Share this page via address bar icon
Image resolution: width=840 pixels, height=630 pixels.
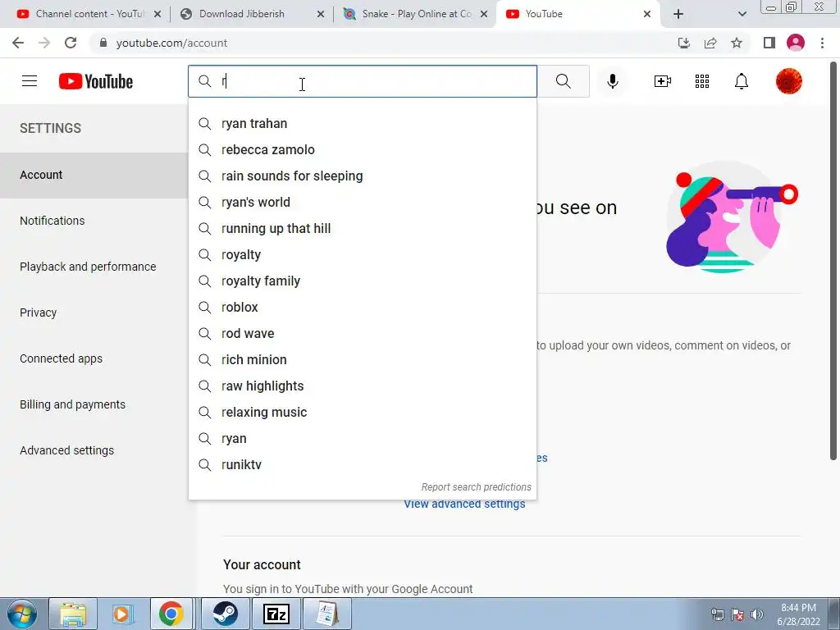pos(710,43)
